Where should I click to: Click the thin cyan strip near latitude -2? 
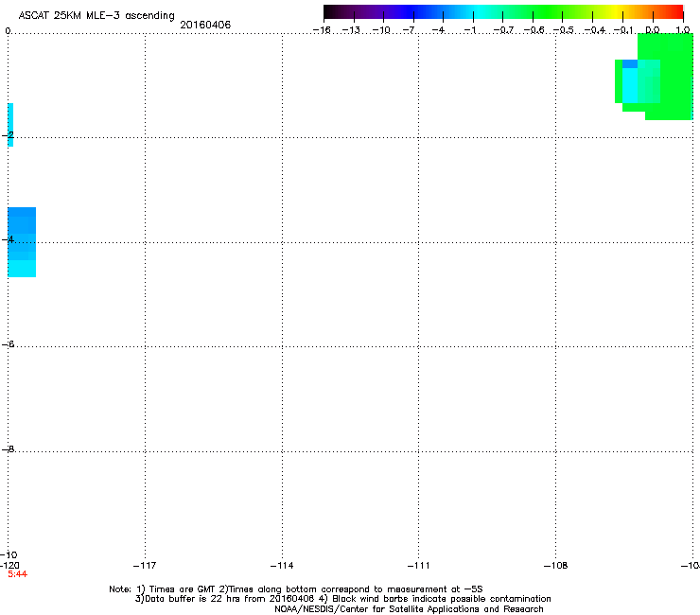tap(10, 125)
